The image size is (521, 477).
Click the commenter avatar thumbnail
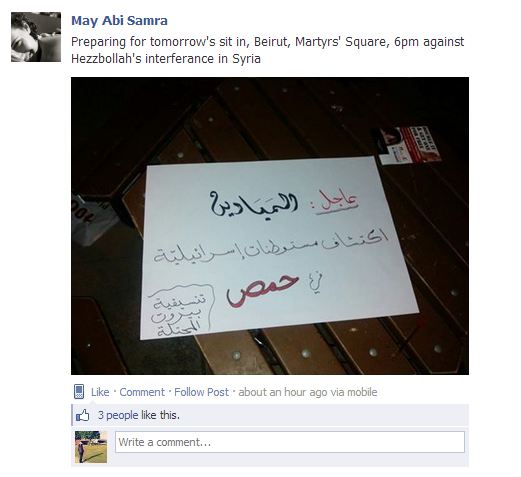91,447
